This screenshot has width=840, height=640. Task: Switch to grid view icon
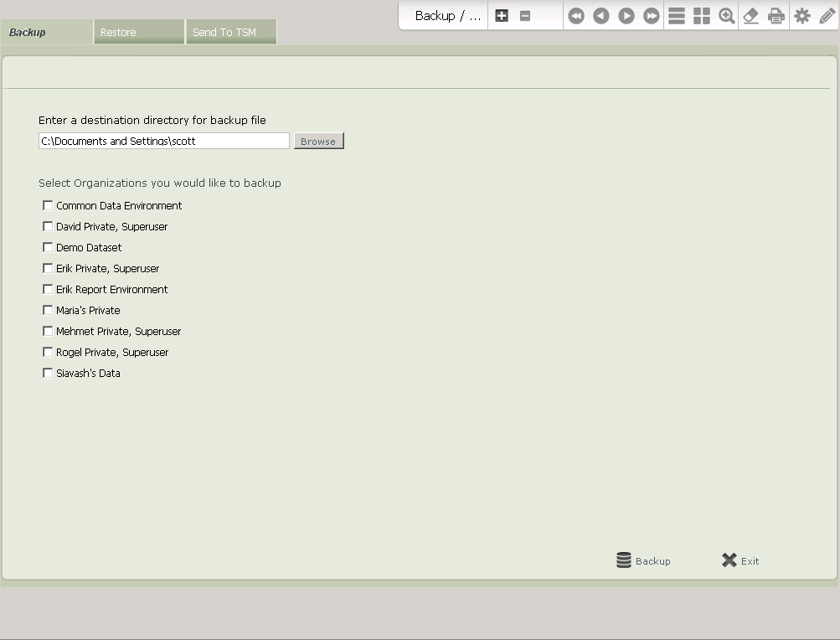[x=702, y=16]
